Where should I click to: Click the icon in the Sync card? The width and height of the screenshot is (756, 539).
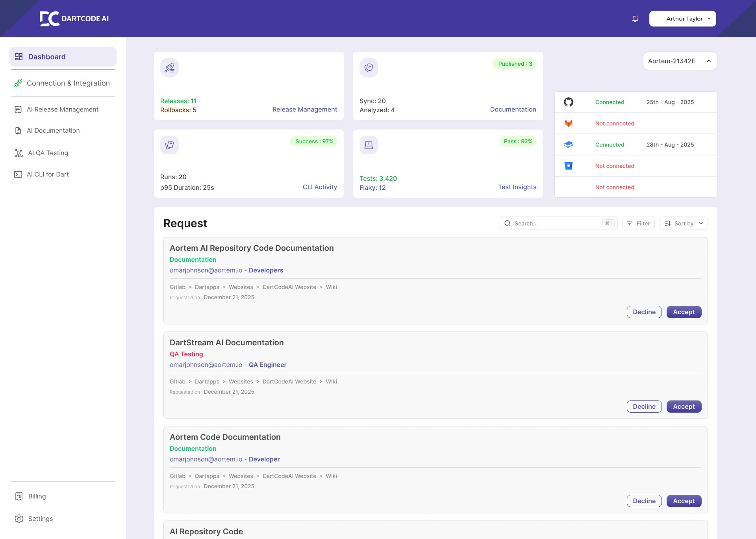pos(369,68)
